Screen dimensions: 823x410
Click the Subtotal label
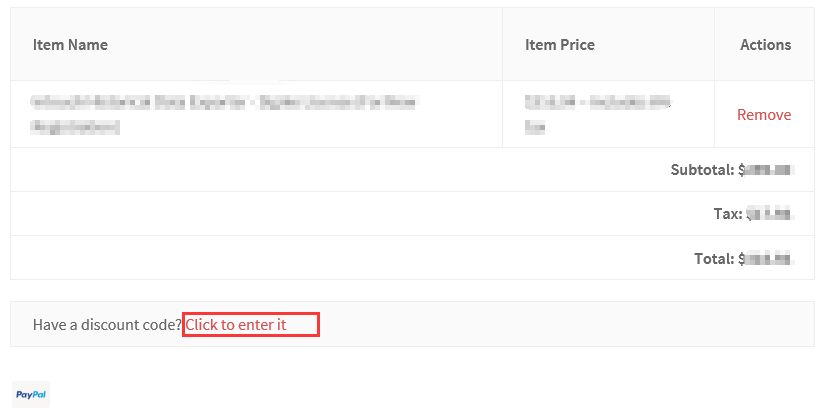point(701,170)
